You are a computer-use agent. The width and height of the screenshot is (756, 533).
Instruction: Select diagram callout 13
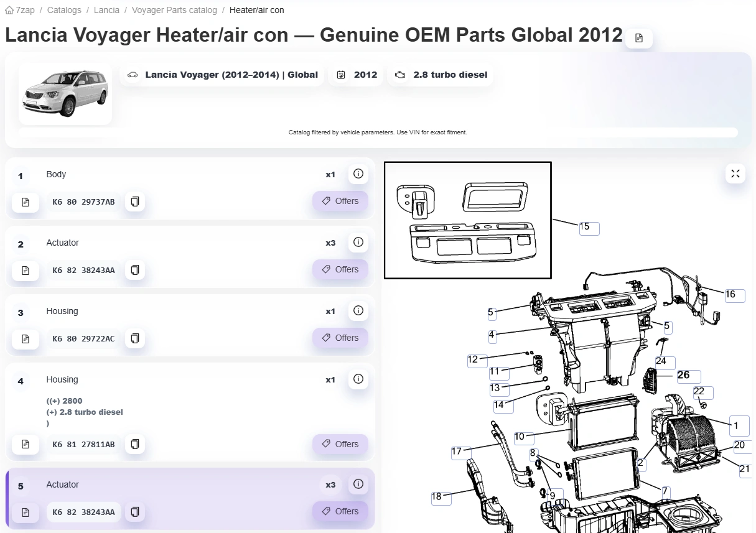point(499,389)
